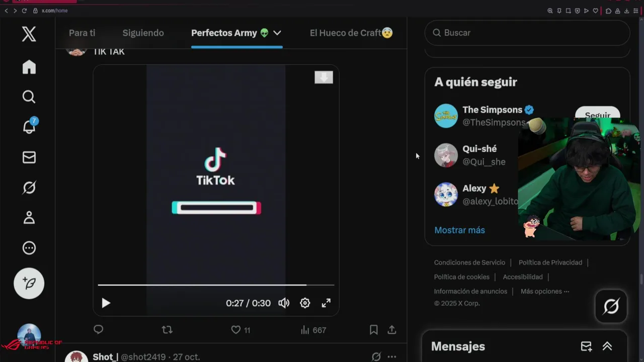Go to Home via house icon
644x362 pixels.
[x=29, y=67]
